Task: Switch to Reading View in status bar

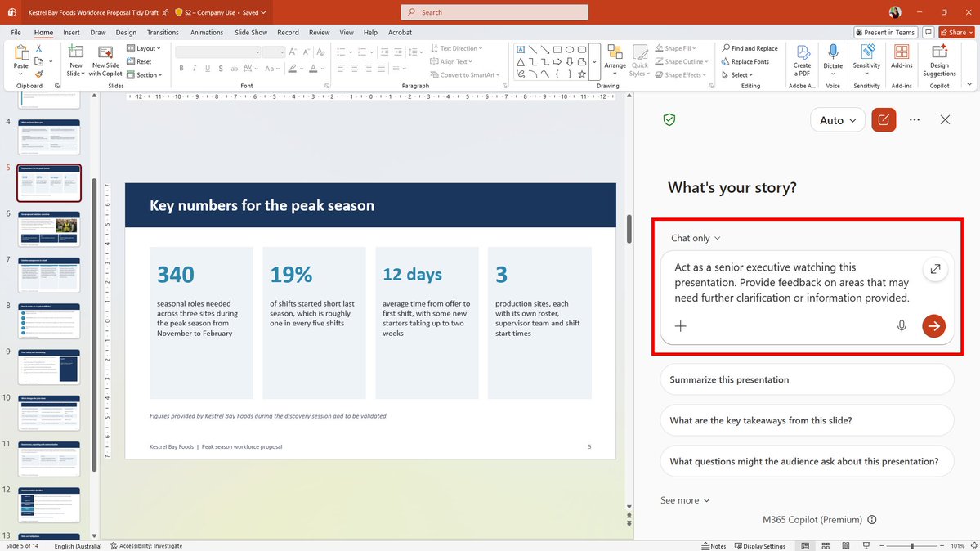Action: coord(846,546)
